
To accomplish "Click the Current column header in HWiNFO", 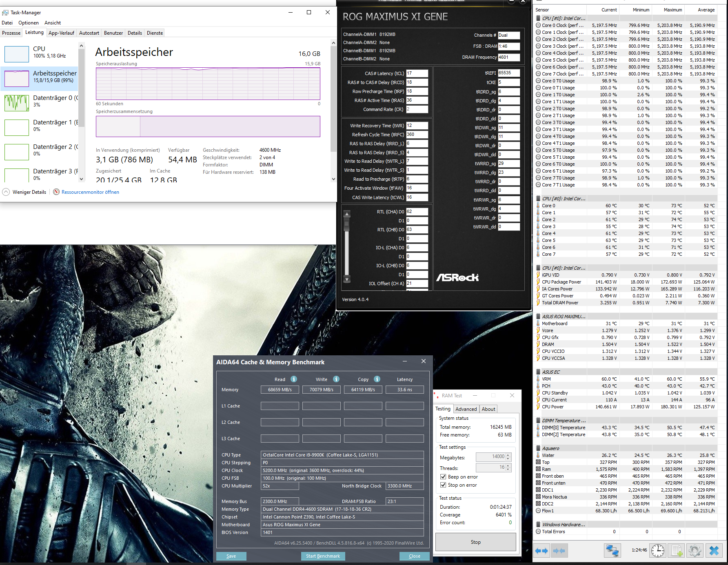I will pos(603,10).
